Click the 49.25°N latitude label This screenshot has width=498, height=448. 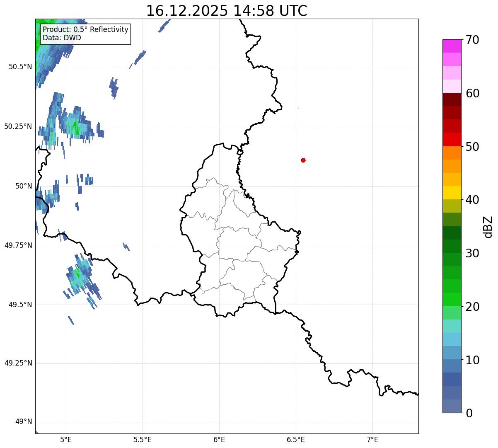click(x=18, y=363)
